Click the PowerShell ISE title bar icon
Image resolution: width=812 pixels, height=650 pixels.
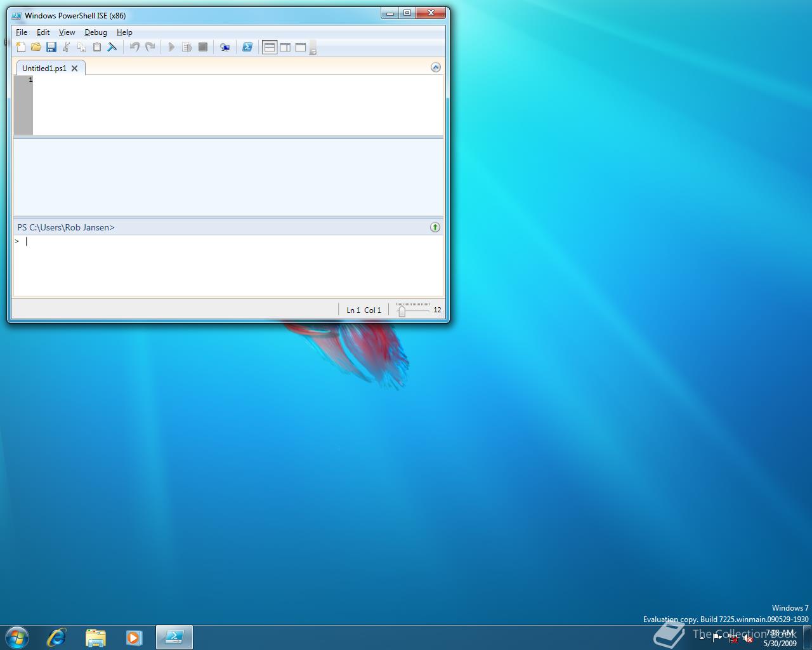16,16
